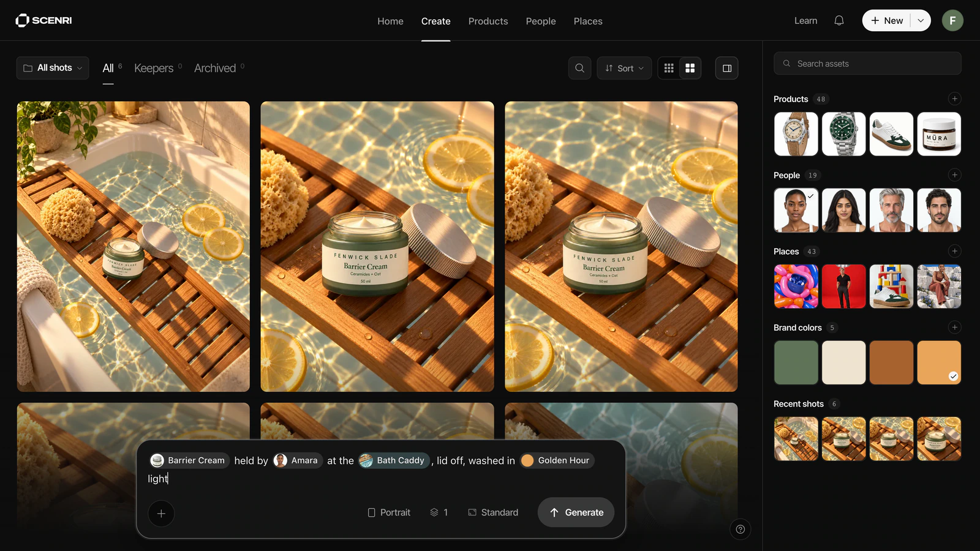Click the Generate button
The image size is (980, 551).
click(x=576, y=512)
